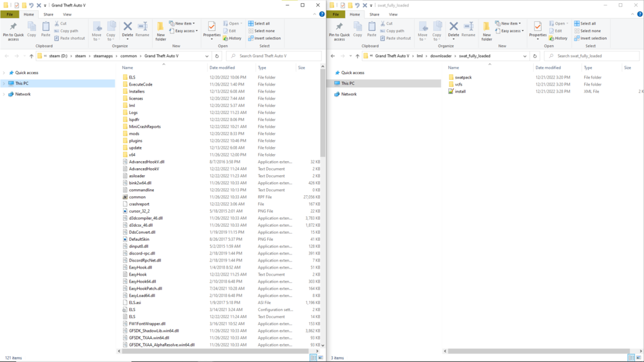
Task: Refresh the Grand Theft Auto V folder view
Action: click(217, 56)
